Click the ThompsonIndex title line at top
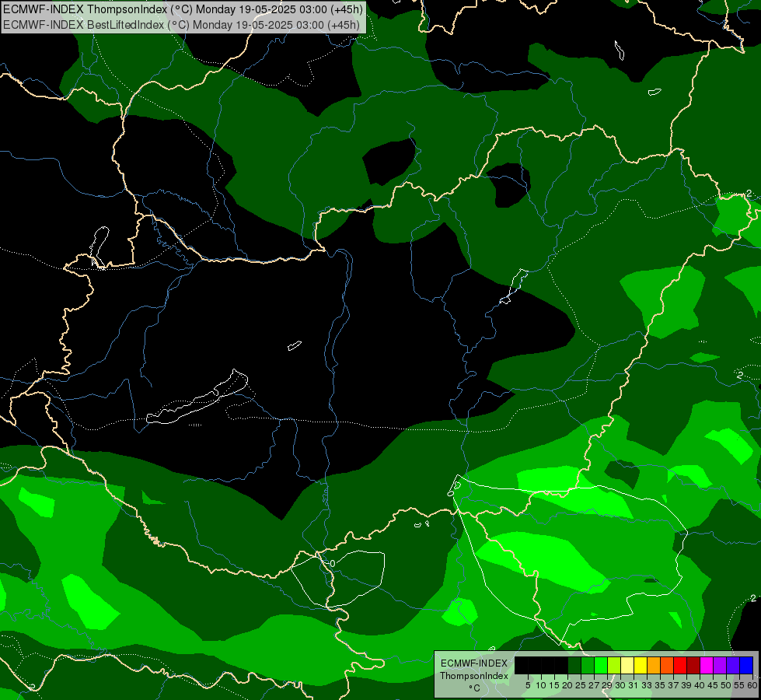The image size is (761, 700). [x=183, y=9]
